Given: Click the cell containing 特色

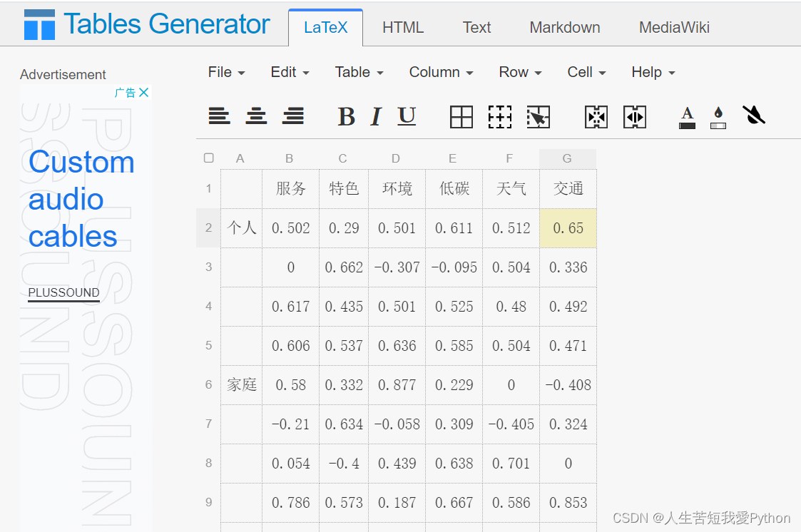Looking at the screenshot, I should (x=344, y=189).
